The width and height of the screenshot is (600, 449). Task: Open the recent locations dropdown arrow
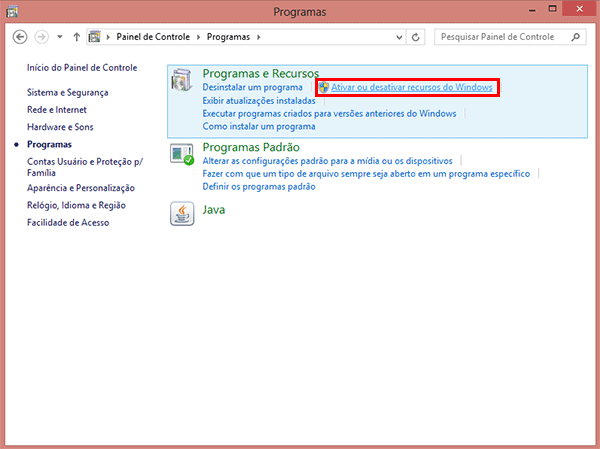[x=59, y=37]
